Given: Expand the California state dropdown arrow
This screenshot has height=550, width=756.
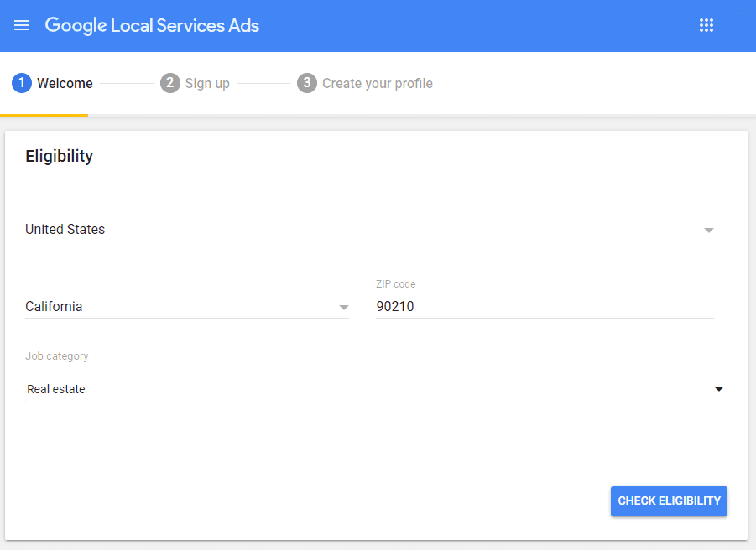Looking at the screenshot, I should click(343, 307).
